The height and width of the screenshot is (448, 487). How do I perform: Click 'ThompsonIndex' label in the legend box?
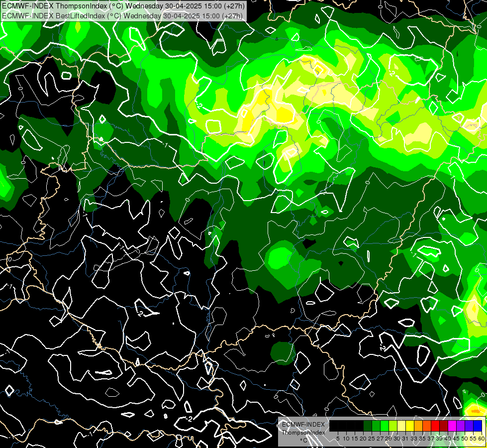point(303,433)
